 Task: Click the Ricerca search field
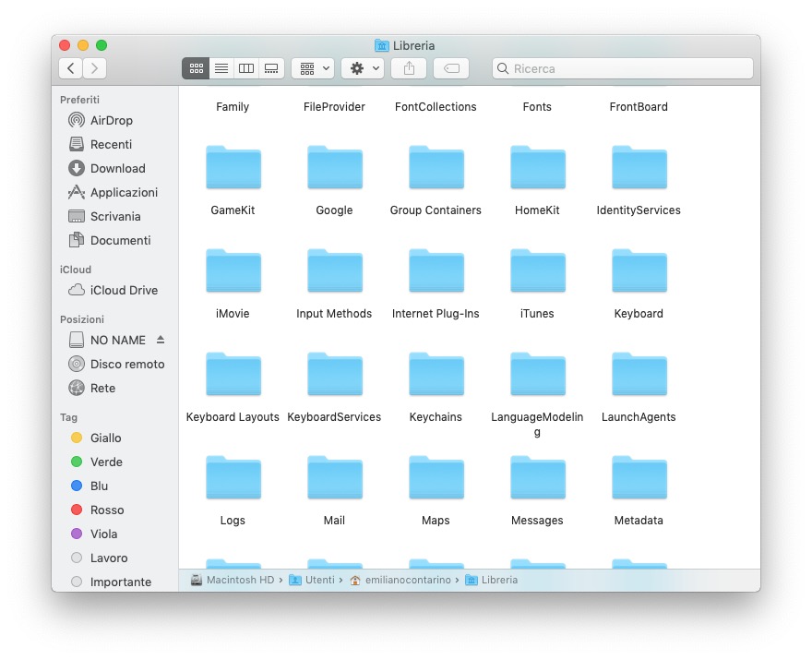[x=621, y=68]
